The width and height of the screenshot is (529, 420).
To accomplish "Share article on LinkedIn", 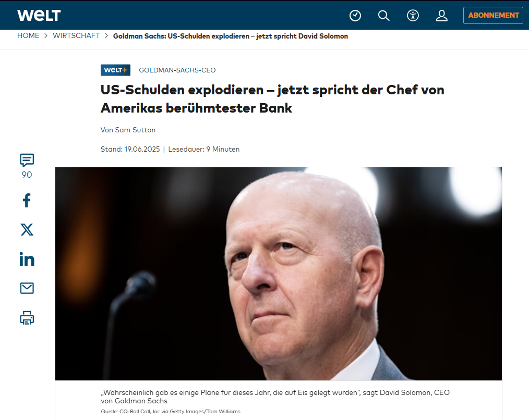I will tap(27, 259).
